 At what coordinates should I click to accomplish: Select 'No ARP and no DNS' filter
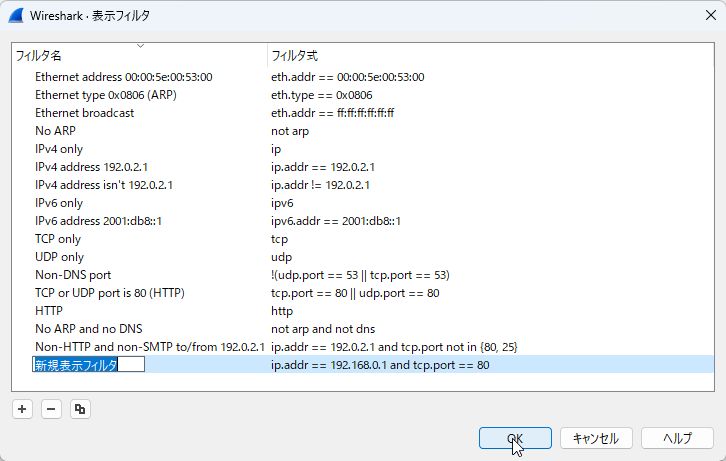89,329
